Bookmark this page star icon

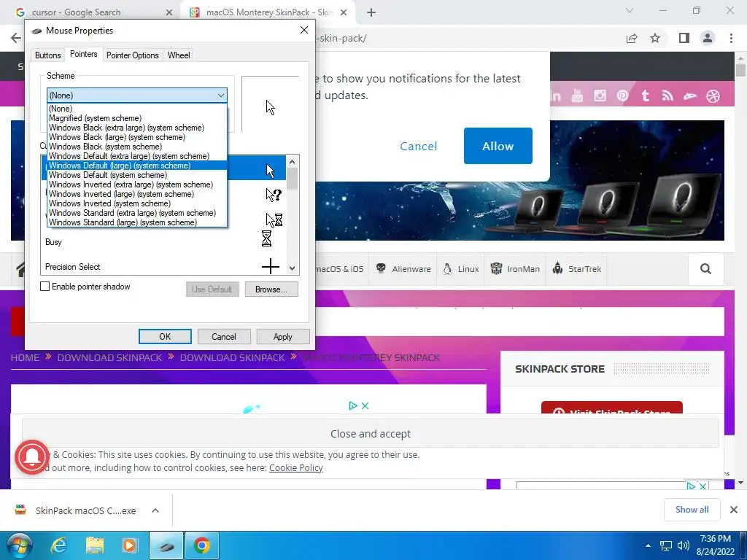pyautogui.click(x=655, y=38)
